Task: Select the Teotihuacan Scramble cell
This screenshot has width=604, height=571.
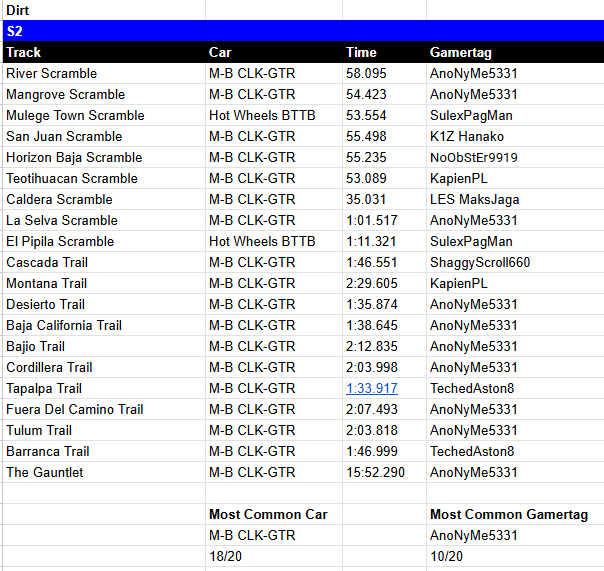Action: point(104,178)
